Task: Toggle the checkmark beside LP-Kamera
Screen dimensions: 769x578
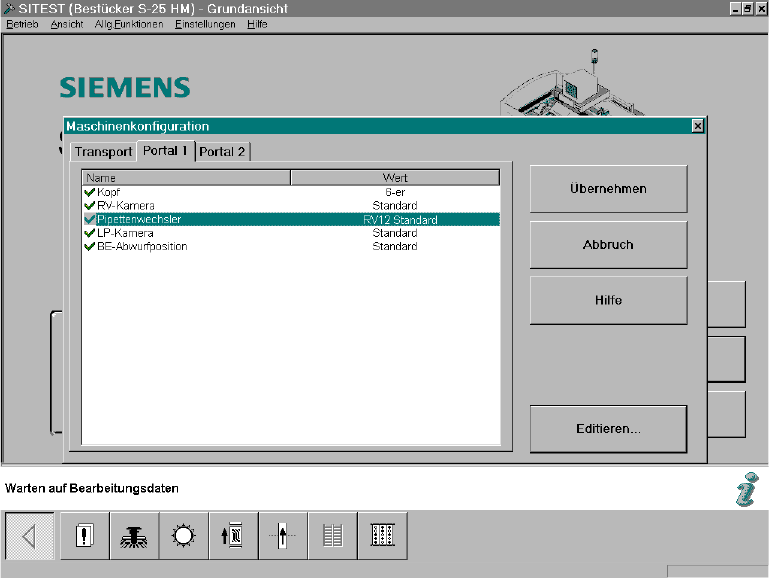Action: pos(89,233)
